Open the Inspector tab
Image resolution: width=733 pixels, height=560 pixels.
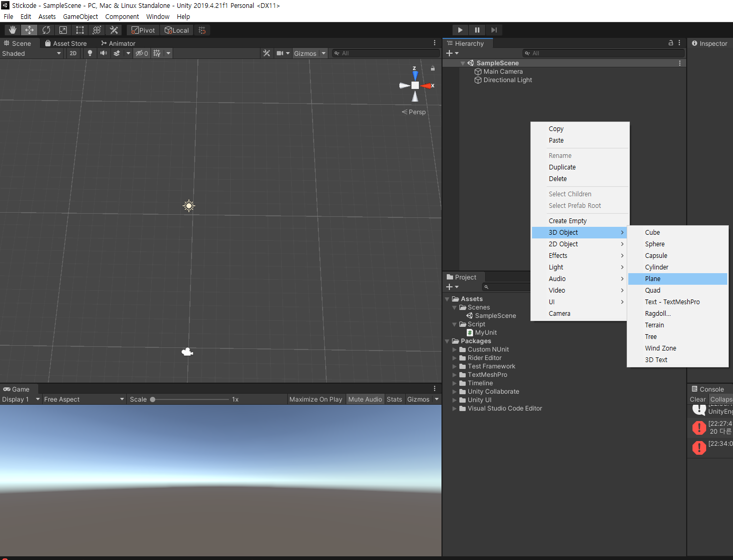710,43
